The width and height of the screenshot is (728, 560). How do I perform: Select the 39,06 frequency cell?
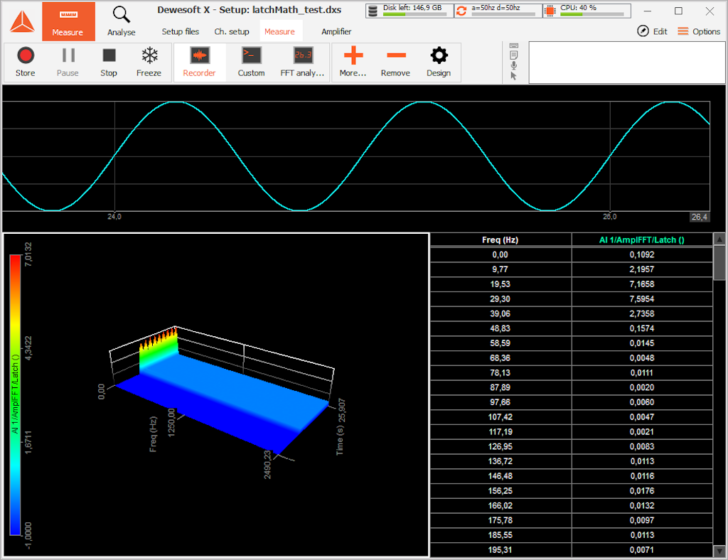tap(500, 314)
